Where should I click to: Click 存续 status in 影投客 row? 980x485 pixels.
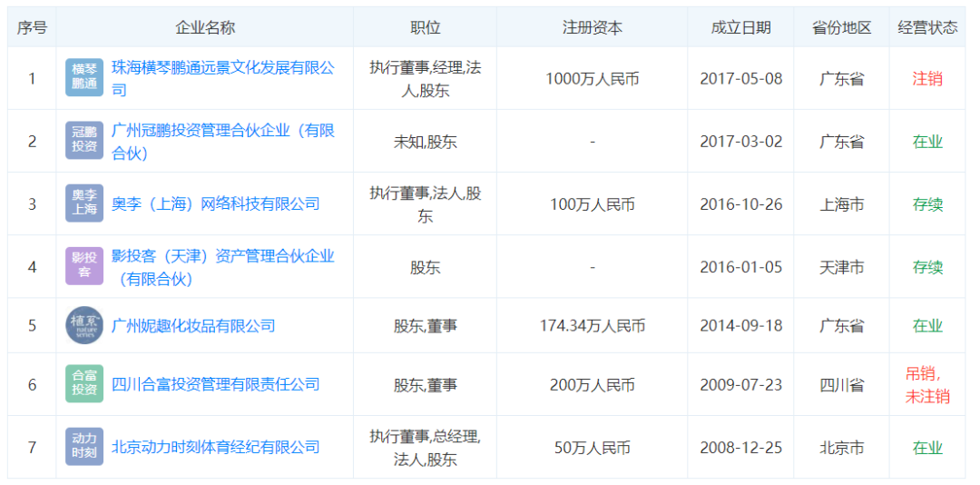927,267
